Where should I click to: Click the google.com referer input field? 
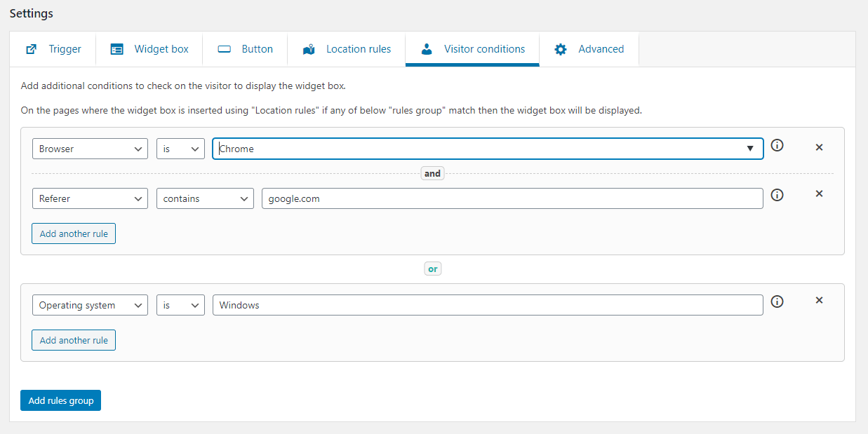512,198
